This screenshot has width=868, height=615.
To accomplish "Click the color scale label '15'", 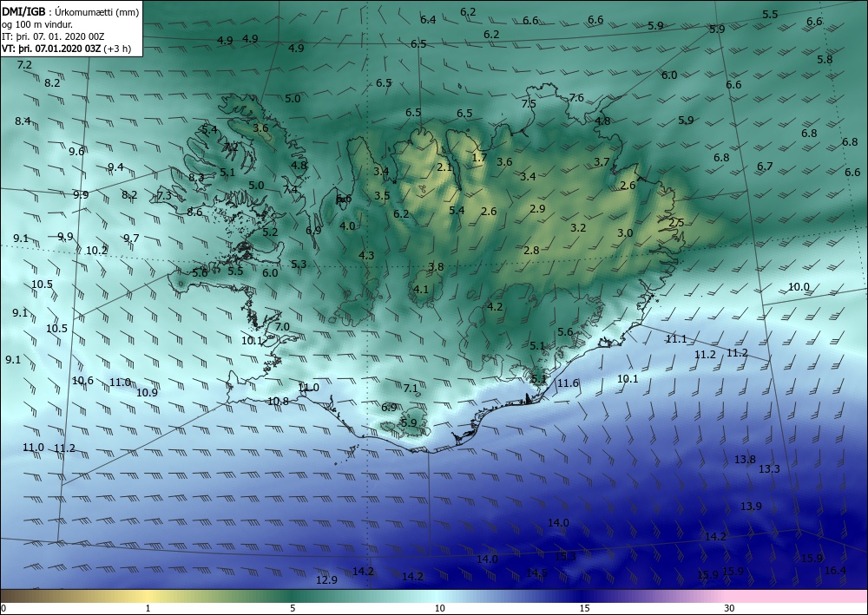I will coord(584,608).
